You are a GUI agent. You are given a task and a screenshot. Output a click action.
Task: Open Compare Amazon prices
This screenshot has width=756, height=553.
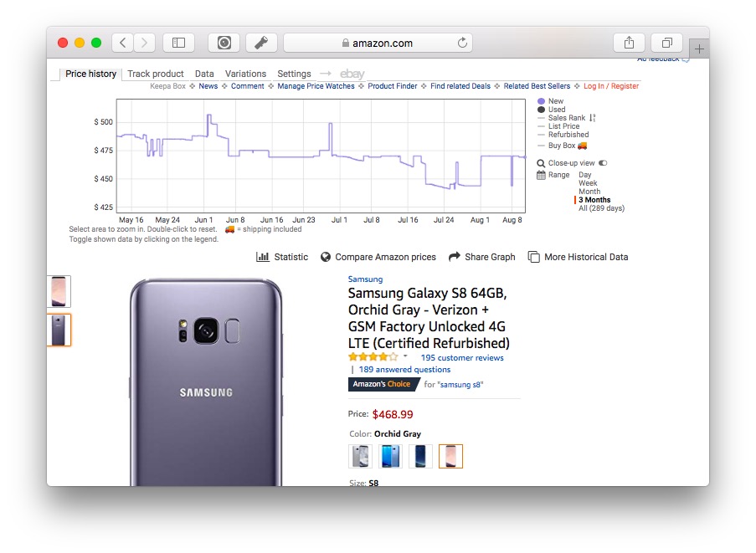coord(385,257)
